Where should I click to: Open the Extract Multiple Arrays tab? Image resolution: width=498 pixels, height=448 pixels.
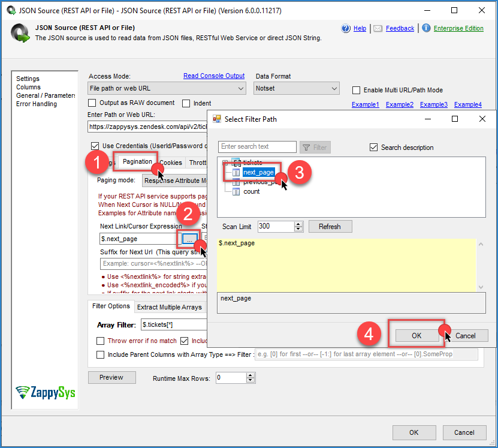click(x=169, y=307)
